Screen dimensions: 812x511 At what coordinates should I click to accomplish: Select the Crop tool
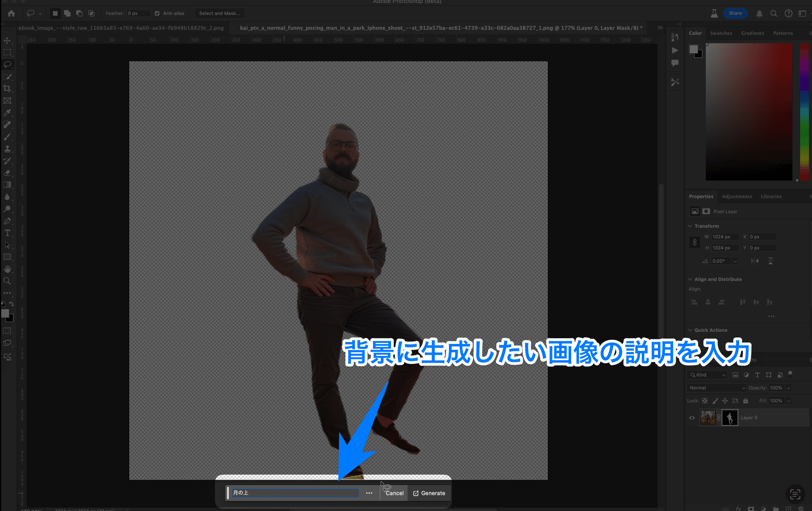coord(7,88)
